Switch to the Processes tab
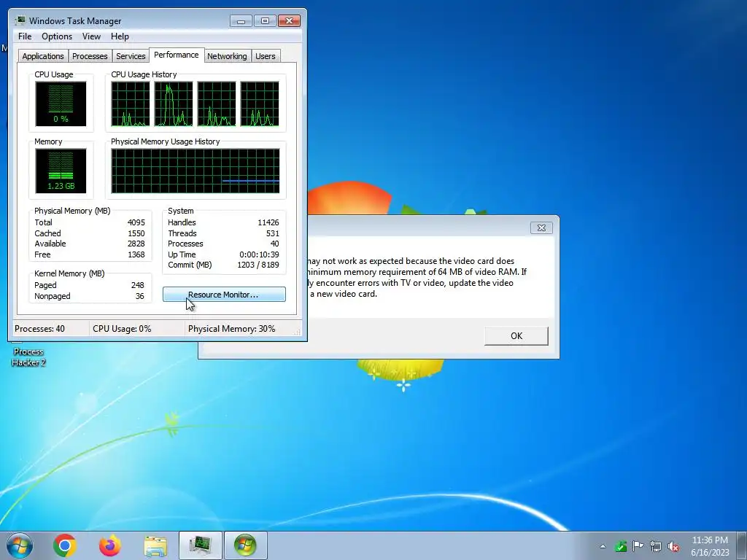747x560 pixels. tap(90, 55)
